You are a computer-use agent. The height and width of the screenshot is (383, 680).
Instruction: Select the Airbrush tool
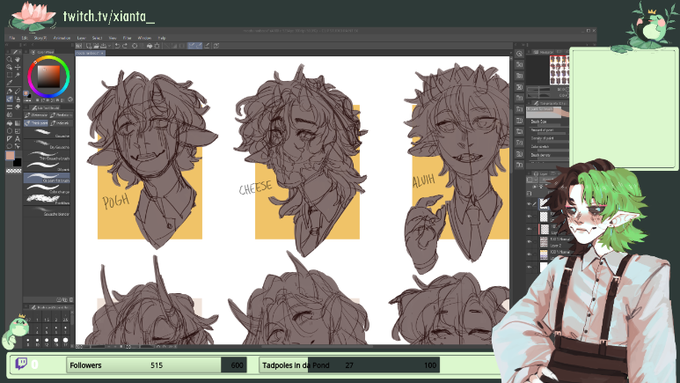tap(18, 99)
